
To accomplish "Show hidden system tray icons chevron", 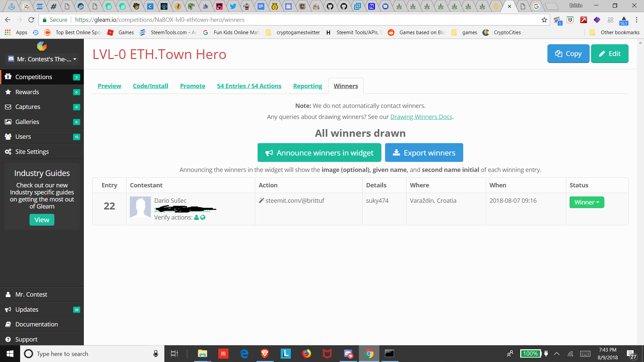I will point(557,354).
